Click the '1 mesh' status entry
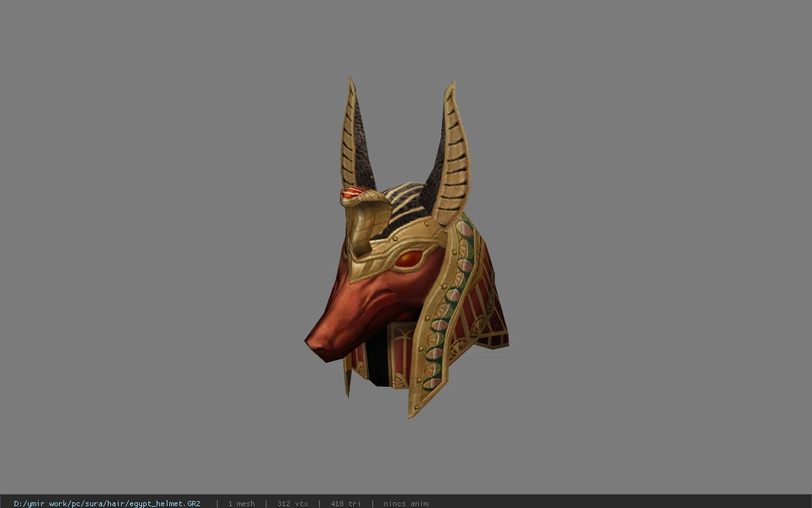 [x=242, y=504]
